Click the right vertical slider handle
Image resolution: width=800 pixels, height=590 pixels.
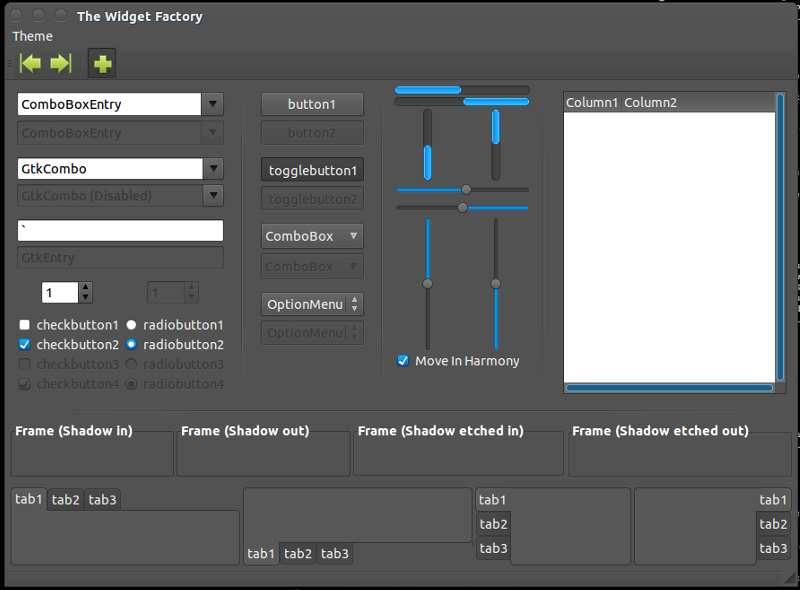click(495, 284)
